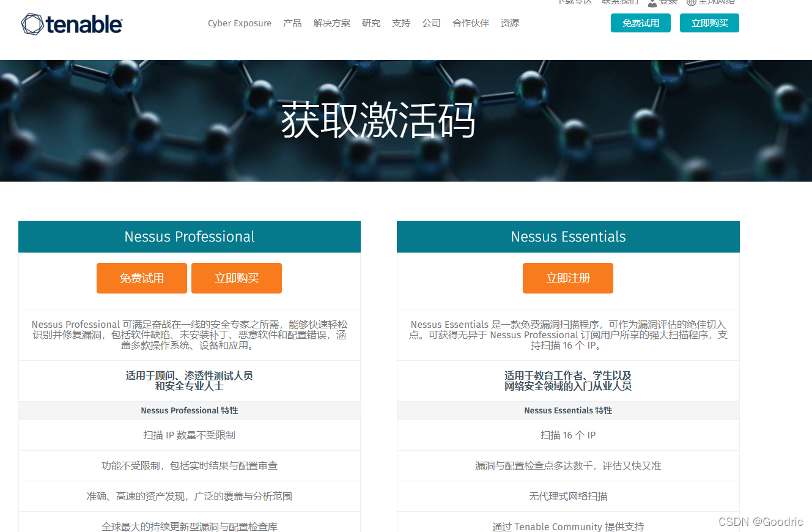
Task: Click the Nessus Essentials description paragraph
Action: pyautogui.click(x=568, y=335)
